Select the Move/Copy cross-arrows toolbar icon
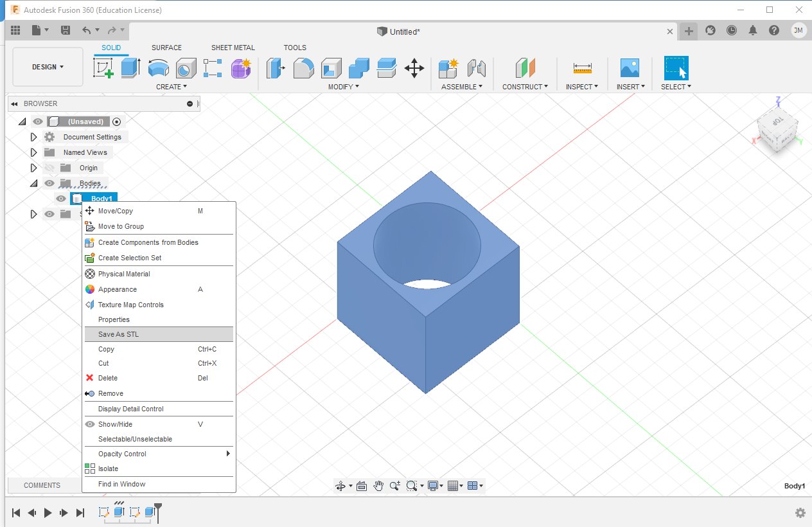Image resolution: width=812 pixels, height=527 pixels. [x=414, y=67]
